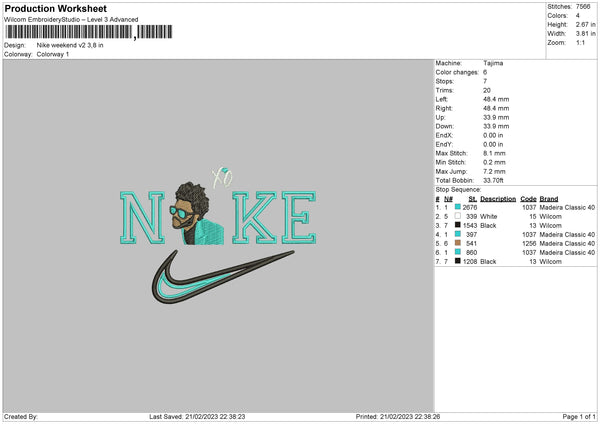Select the Height value '2.67 in'

pyautogui.click(x=586, y=24)
